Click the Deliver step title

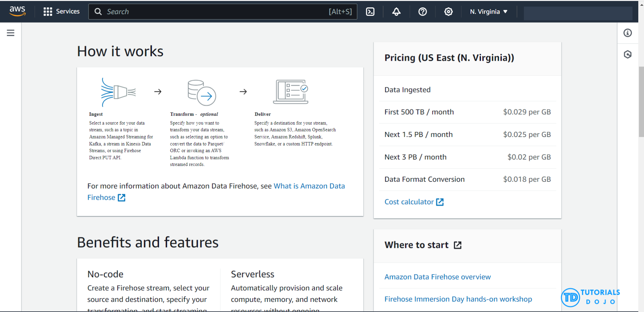(263, 114)
